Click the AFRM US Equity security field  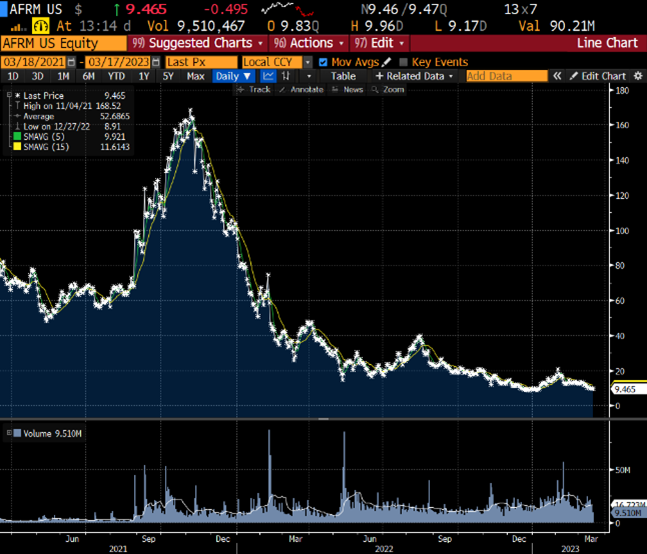[x=64, y=43]
